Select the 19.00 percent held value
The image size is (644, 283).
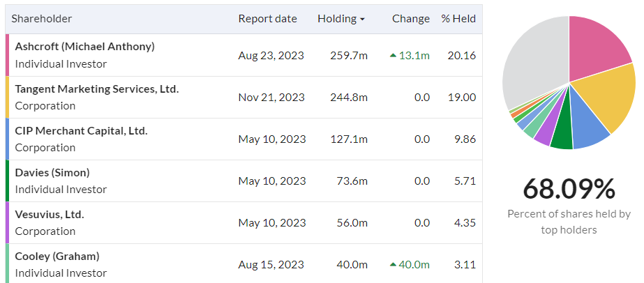click(462, 97)
